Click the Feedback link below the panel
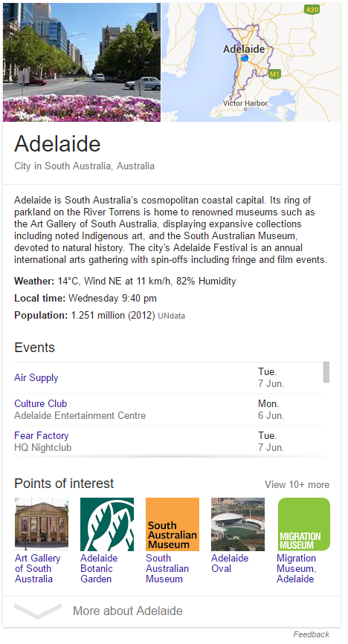The image size is (348, 644). tap(311, 634)
